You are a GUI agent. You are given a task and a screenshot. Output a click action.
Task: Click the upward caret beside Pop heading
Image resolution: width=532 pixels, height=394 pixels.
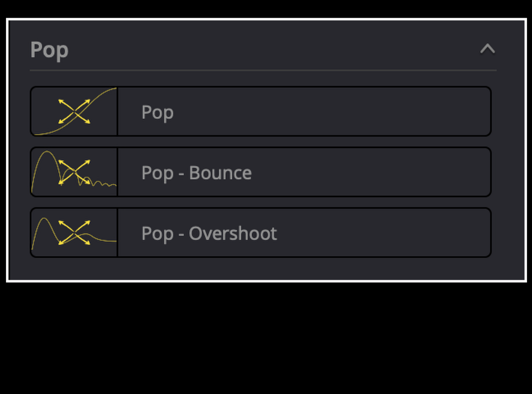click(x=488, y=49)
